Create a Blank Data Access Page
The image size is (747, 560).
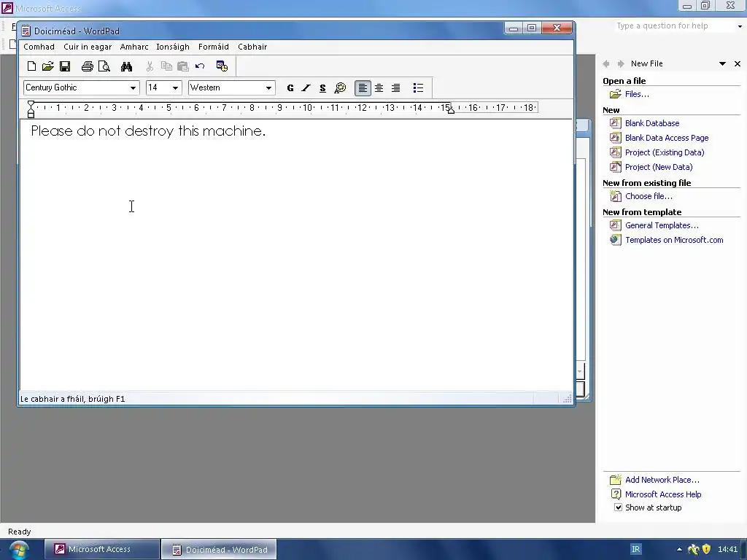click(667, 138)
